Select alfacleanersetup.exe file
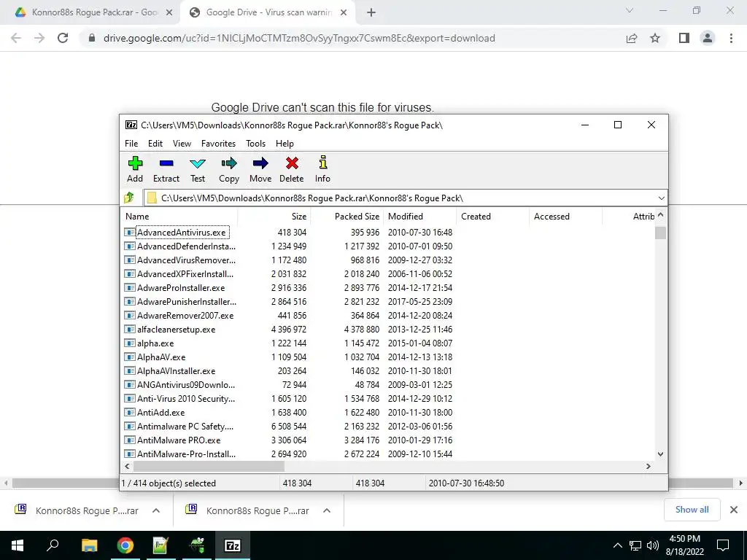747x560 pixels. pos(176,329)
